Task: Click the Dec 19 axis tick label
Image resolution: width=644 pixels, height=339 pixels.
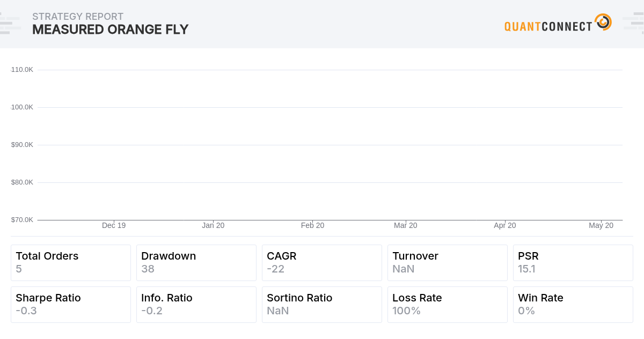Action: (114, 225)
